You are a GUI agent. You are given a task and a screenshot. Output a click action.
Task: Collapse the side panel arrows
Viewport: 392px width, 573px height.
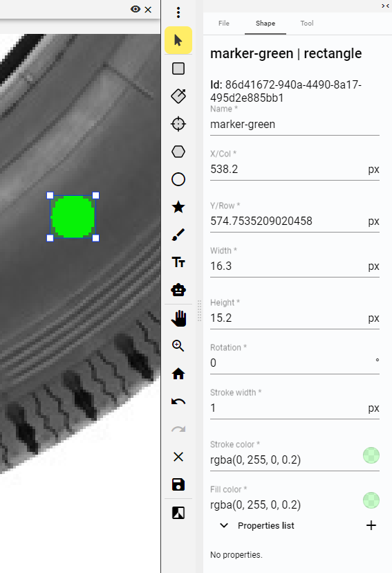pyautogui.click(x=385, y=6)
